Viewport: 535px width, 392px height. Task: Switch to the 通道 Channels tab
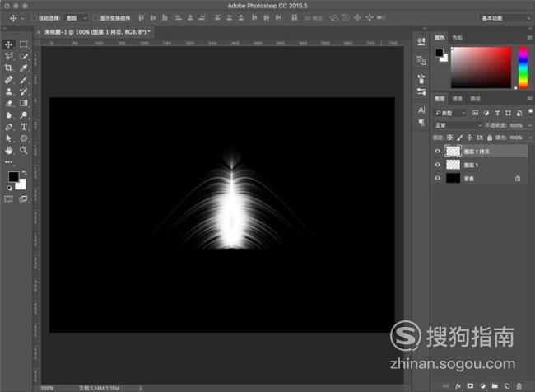(457, 99)
